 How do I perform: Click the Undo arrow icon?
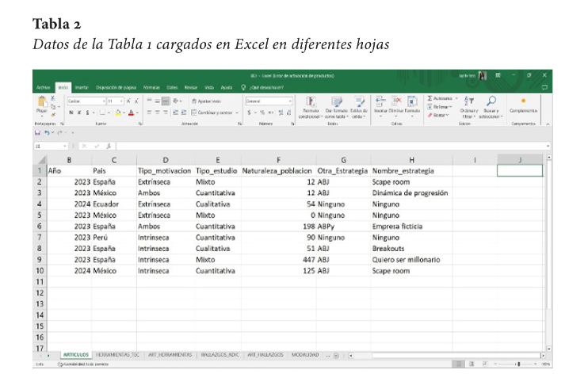(x=47, y=133)
